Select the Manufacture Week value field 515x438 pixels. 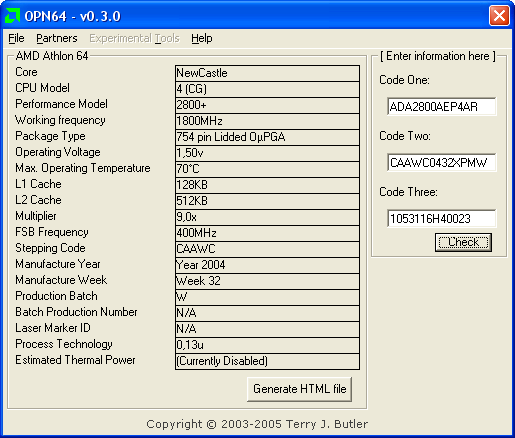(x=267, y=281)
